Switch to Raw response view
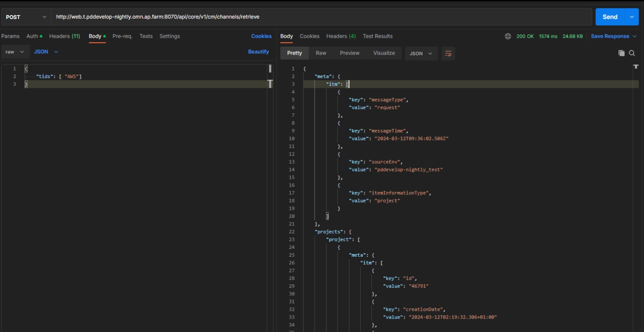Screen dimensions: 644x332 pyautogui.click(x=321, y=53)
